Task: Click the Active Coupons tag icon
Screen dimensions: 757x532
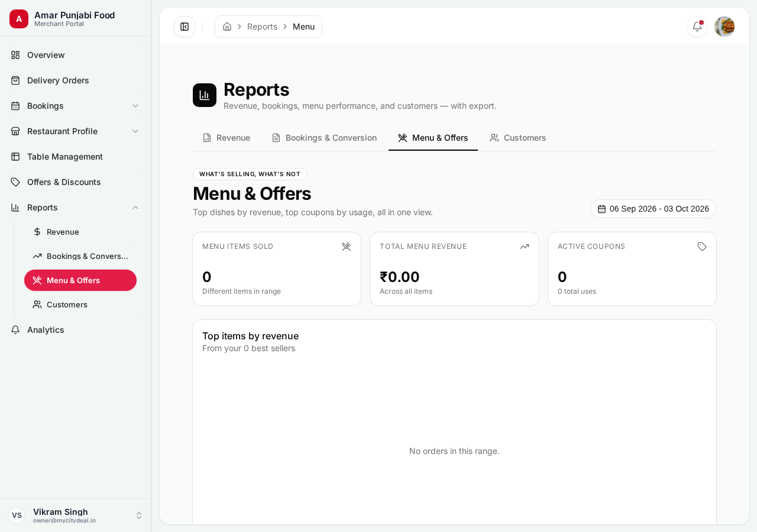Action: 702,246
